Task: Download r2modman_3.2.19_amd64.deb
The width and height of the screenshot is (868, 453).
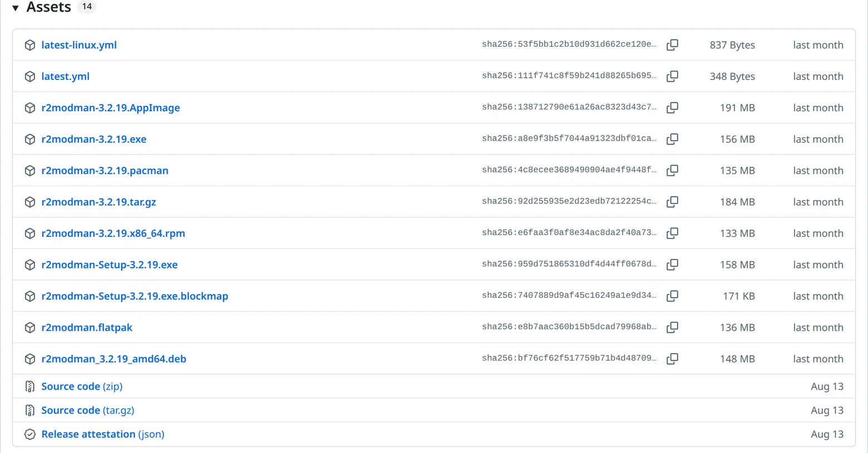Action: point(114,359)
